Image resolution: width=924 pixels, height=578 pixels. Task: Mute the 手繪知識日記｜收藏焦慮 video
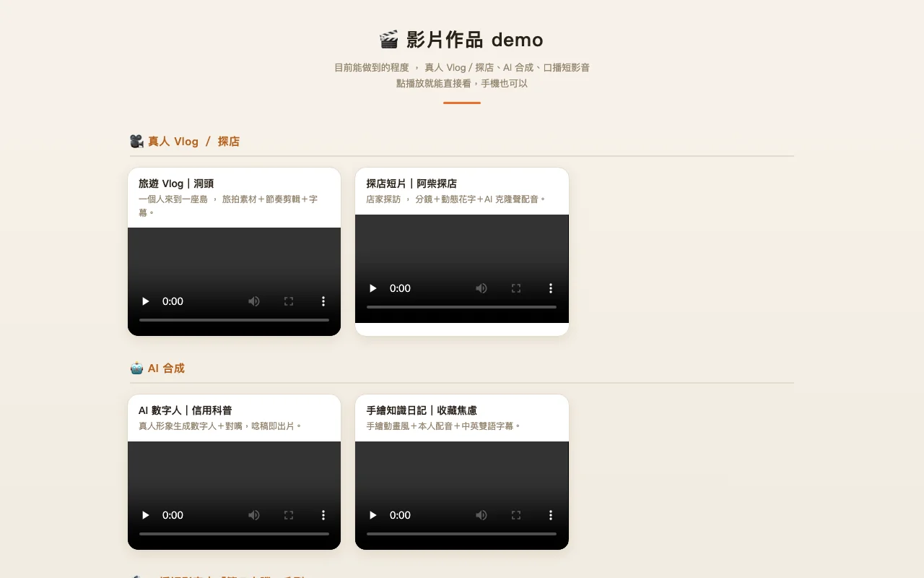click(481, 515)
